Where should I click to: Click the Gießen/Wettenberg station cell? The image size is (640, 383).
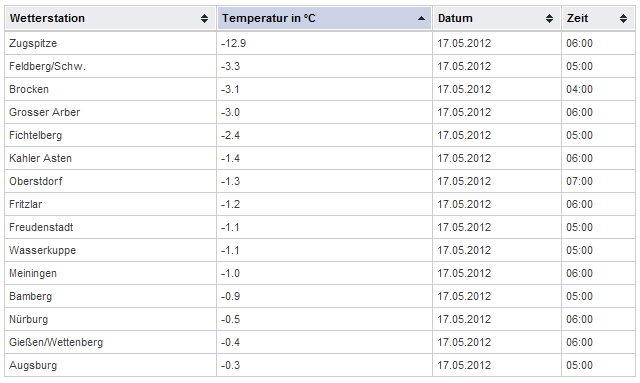pyautogui.click(x=111, y=343)
